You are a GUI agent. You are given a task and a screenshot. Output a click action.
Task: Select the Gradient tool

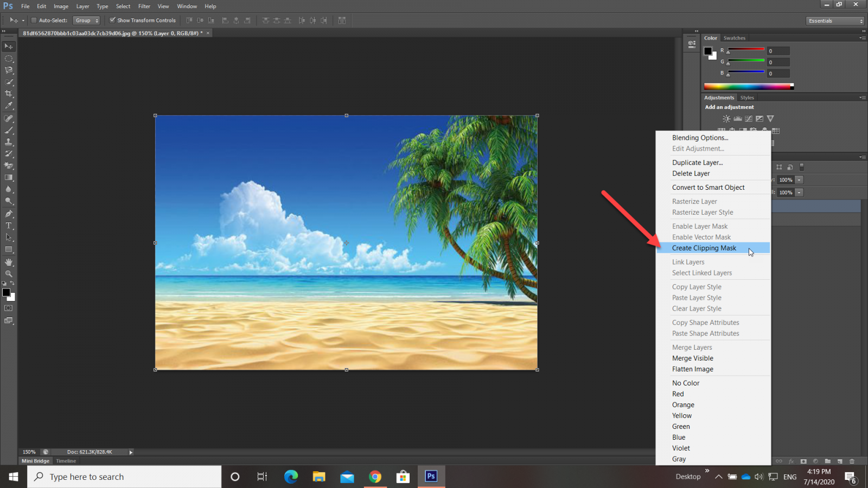(x=9, y=178)
